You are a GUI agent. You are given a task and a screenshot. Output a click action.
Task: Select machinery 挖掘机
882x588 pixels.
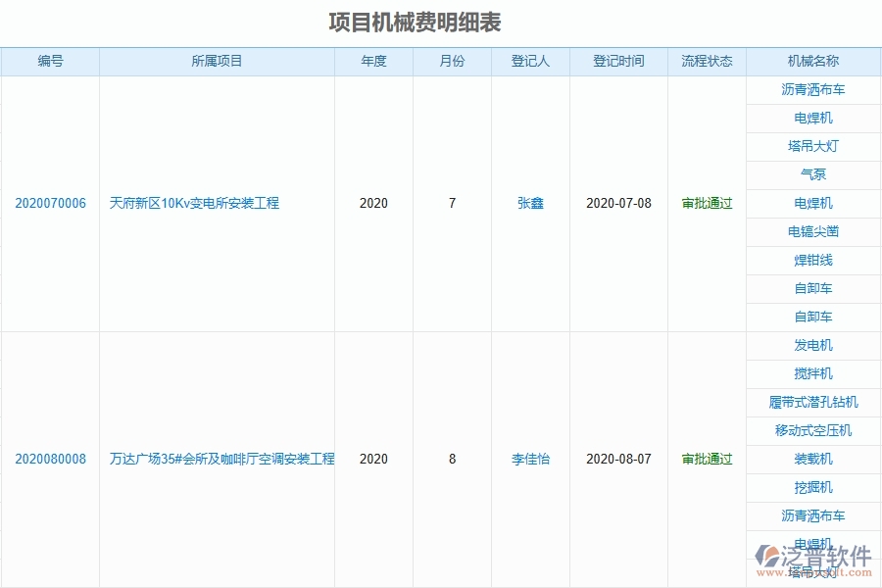click(x=810, y=487)
